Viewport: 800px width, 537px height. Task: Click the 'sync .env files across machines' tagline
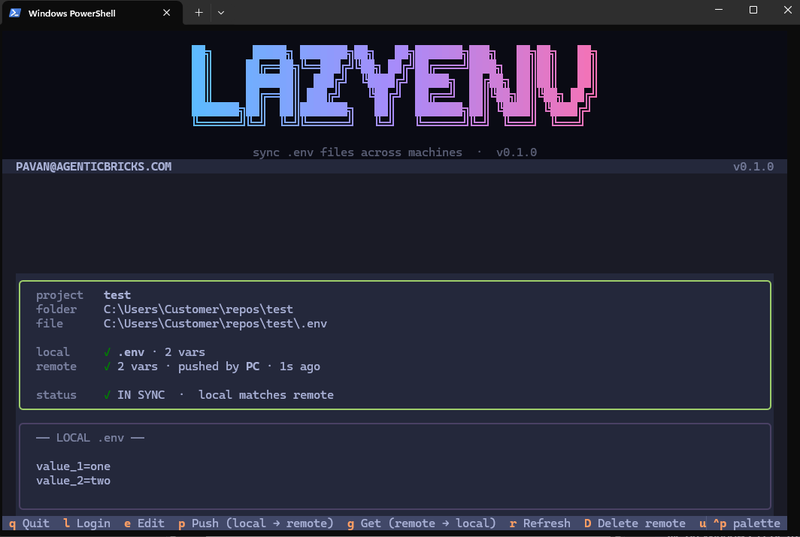357,152
